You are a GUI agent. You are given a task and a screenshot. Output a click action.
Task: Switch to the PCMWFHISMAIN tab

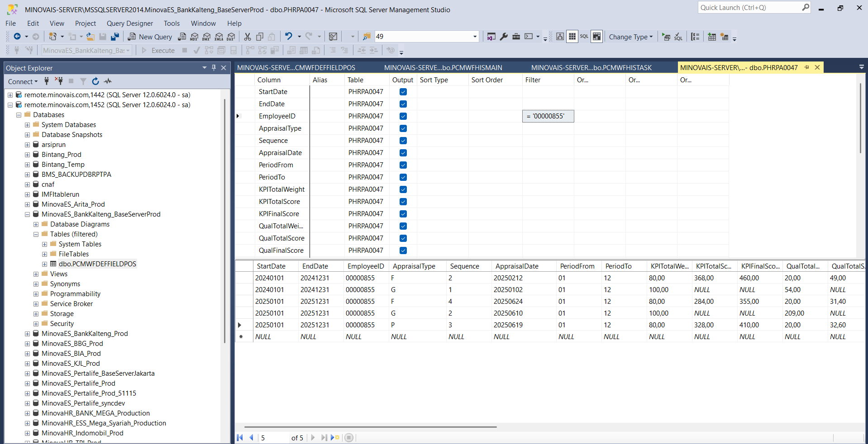[x=443, y=68]
